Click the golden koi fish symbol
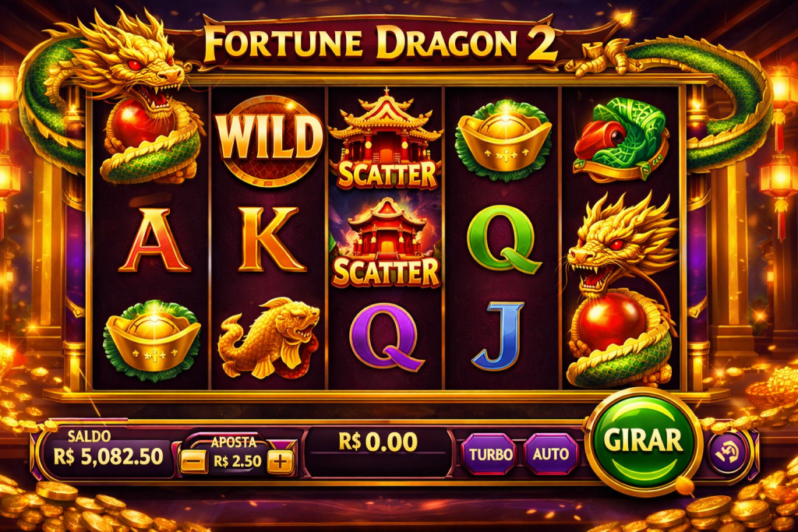 pos(269,338)
